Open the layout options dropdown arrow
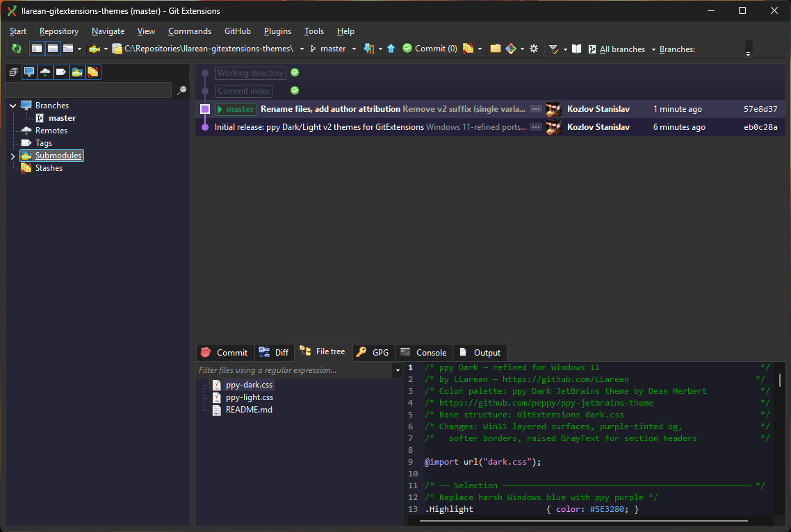 pyautogui.click(x=80, y=49)
